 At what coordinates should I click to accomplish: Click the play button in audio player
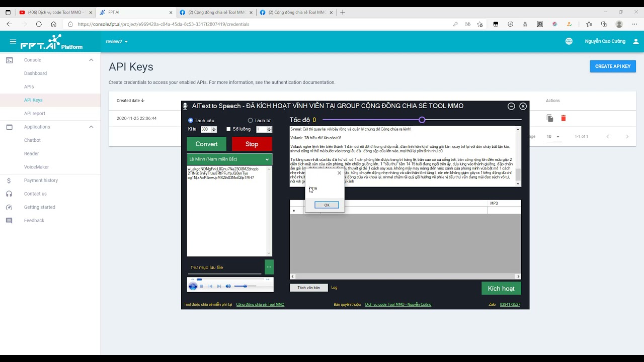(193, 286)
